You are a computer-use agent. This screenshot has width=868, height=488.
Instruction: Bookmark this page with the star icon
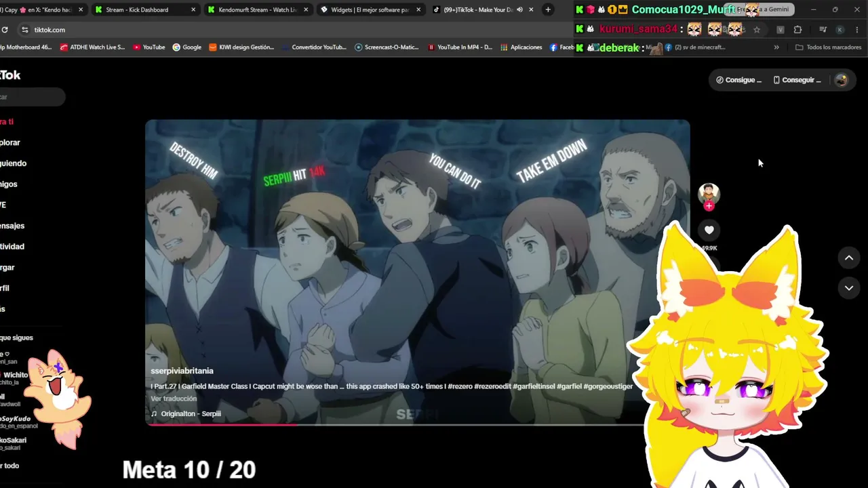(x=757, y=30)
